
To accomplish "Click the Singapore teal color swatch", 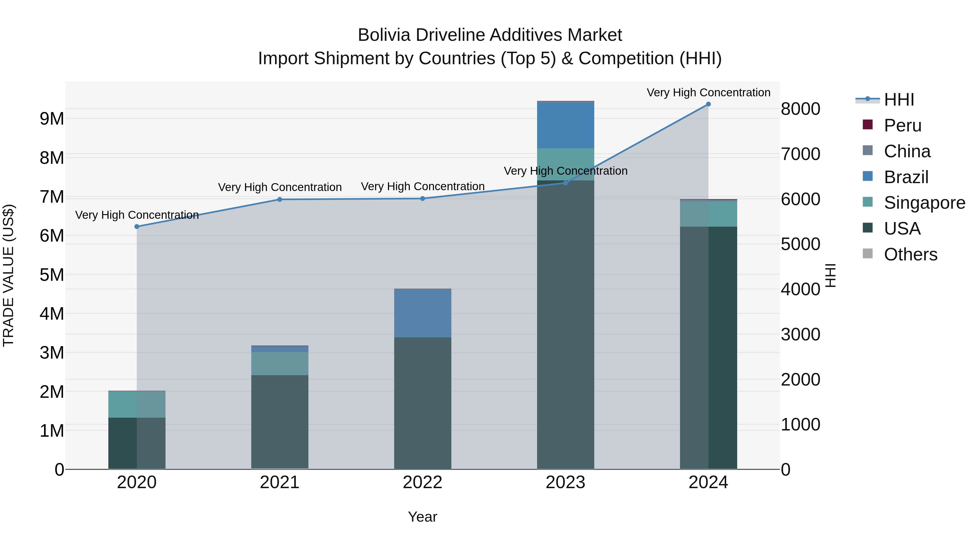I will click(868, 202).
